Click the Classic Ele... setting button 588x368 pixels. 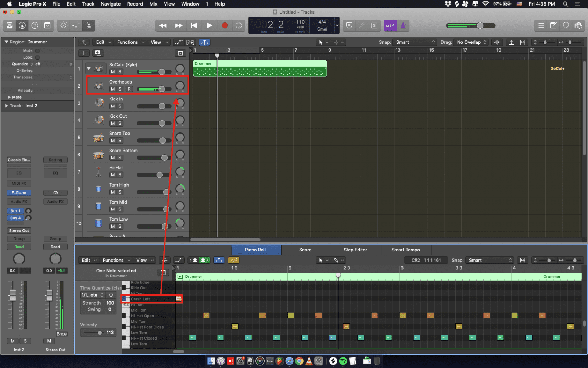pyautogui.click(x=19, y=160)
